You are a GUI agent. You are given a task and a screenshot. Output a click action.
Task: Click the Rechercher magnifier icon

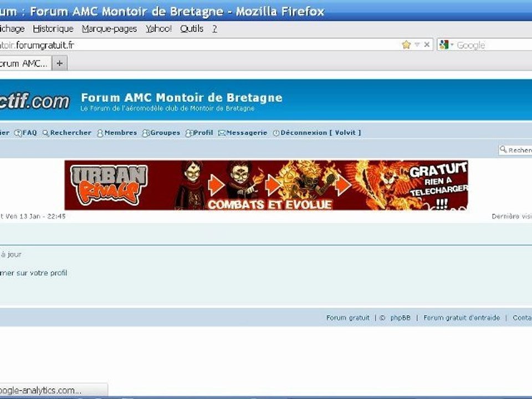45,133
